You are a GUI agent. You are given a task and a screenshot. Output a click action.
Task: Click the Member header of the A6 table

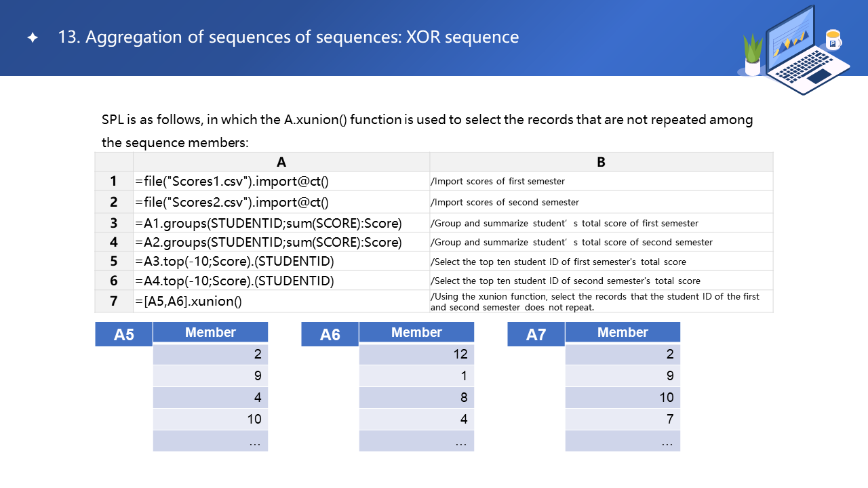pyautogui.click(x=416, y=332)
